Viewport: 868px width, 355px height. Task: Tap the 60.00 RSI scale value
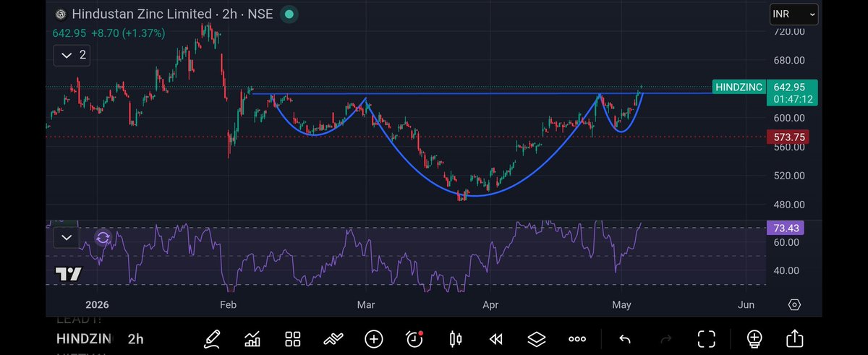[786, 242]
